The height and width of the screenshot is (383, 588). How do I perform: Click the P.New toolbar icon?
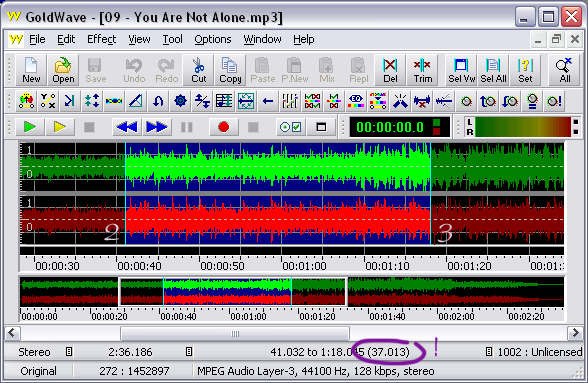click(x=294, y=70)
